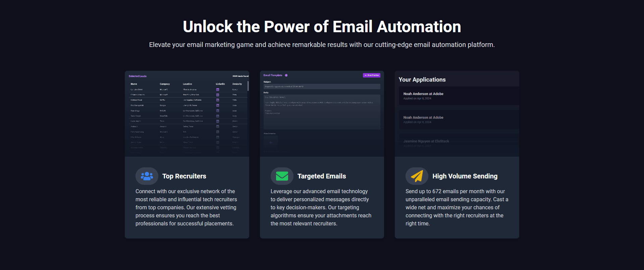
Task: Click the Seniority column header
Action: (237, 84)
